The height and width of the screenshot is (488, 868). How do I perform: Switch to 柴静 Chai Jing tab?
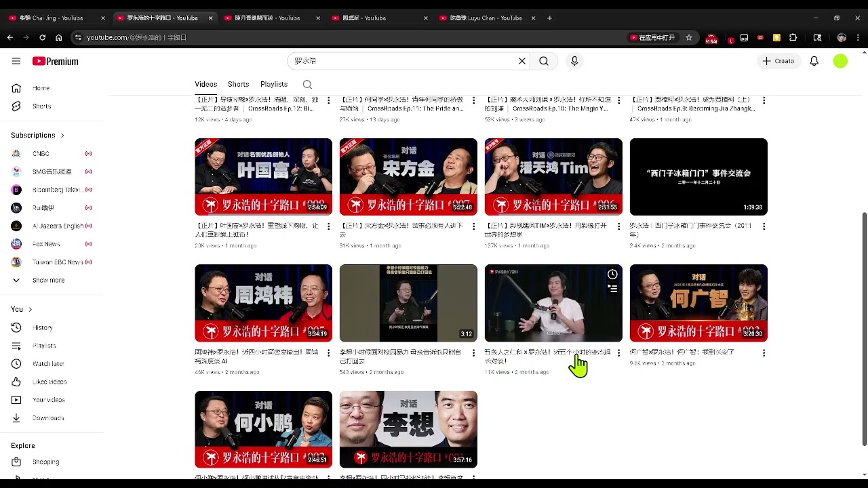click(x=56, y=18)
